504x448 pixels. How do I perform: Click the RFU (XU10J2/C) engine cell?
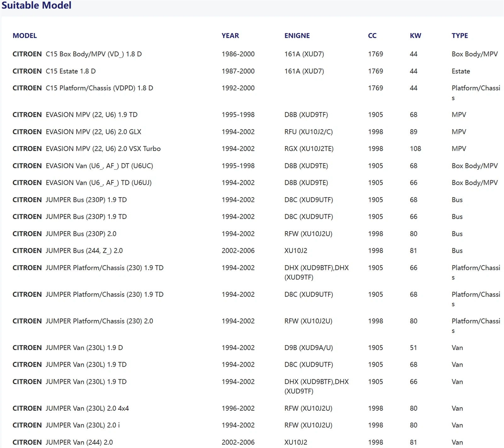pyautogui.click(x=308, y=132)
